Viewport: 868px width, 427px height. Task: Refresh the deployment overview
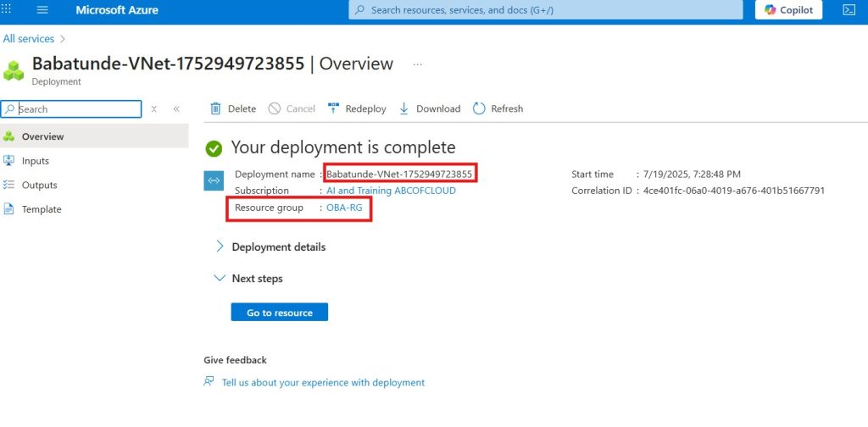[x=479, y=108]
